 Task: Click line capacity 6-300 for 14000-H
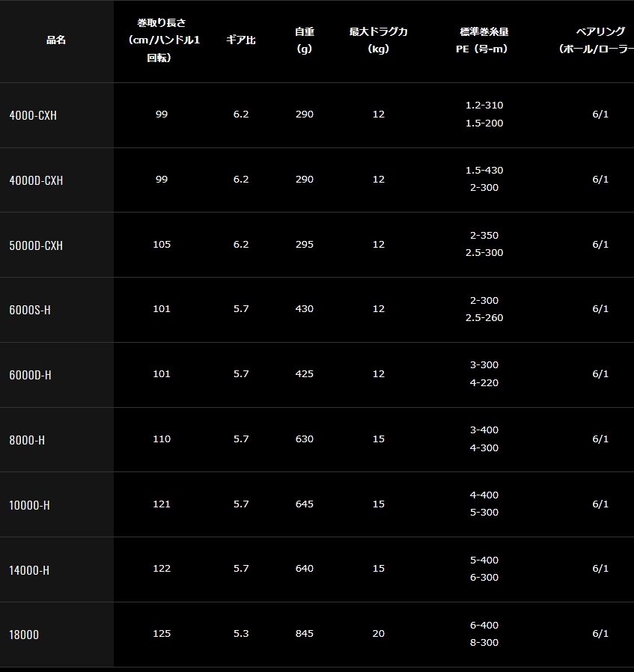[484, 577]
